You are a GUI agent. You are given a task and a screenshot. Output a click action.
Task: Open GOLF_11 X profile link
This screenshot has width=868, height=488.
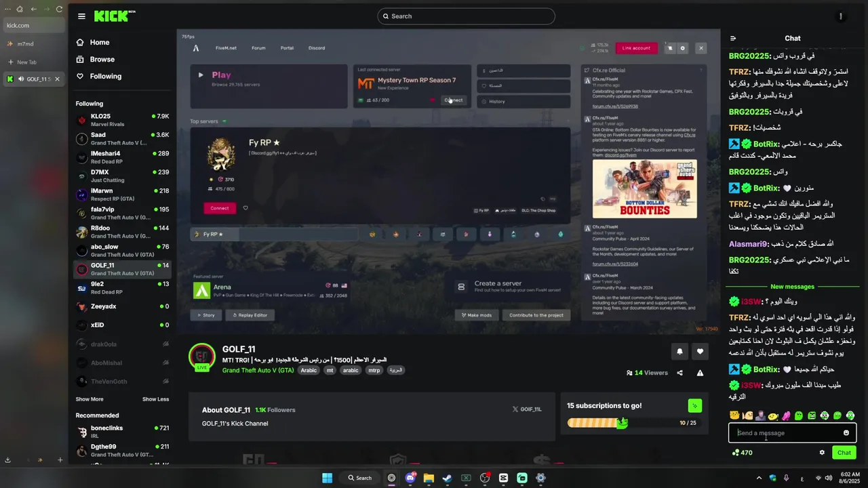click(x=527, y=409)
